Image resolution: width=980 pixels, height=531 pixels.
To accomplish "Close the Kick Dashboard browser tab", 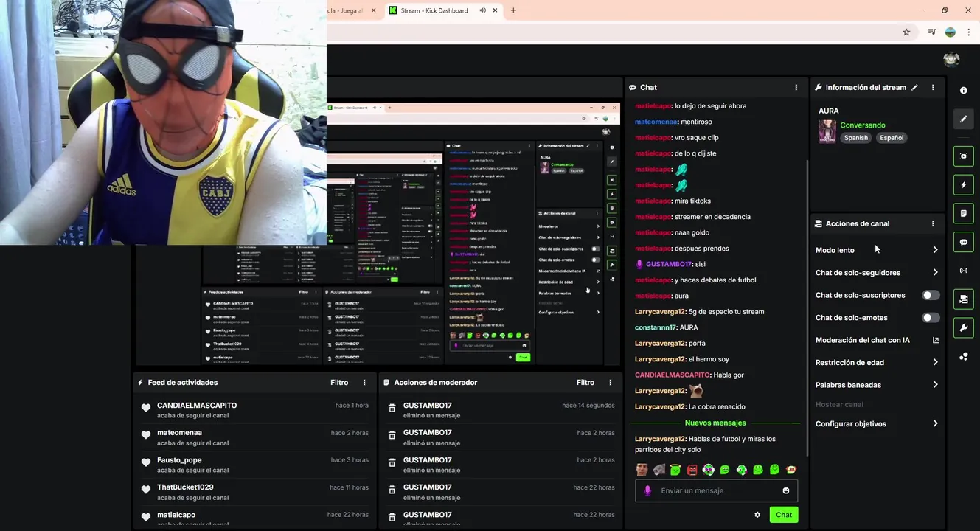I will [496, 10].
